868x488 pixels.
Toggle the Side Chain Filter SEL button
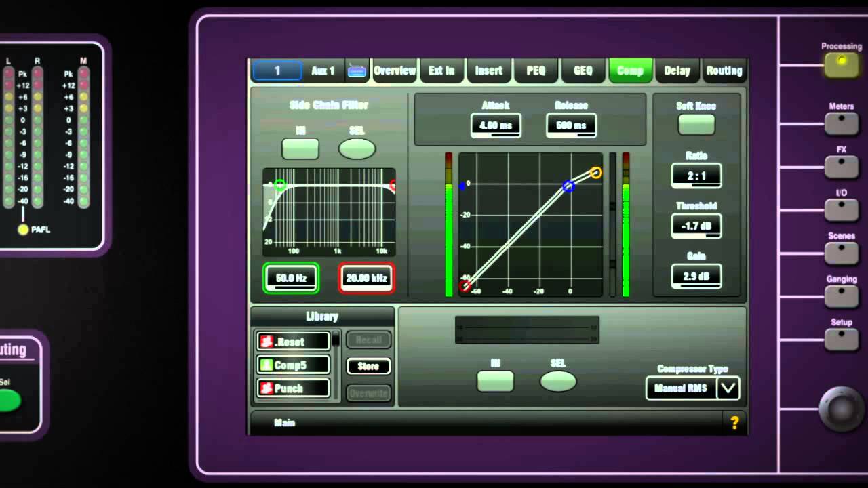point(357,148)
